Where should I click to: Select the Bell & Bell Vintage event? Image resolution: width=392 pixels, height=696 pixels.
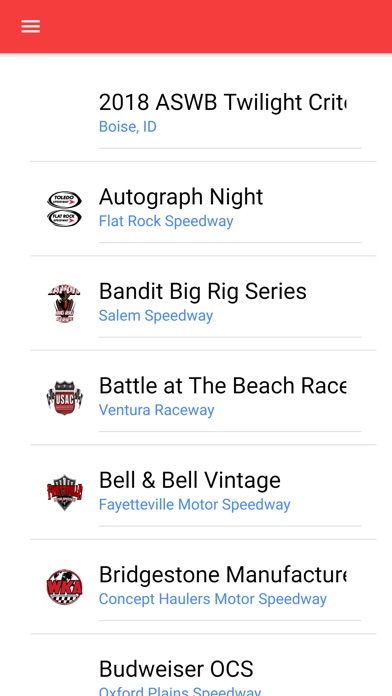190,480
